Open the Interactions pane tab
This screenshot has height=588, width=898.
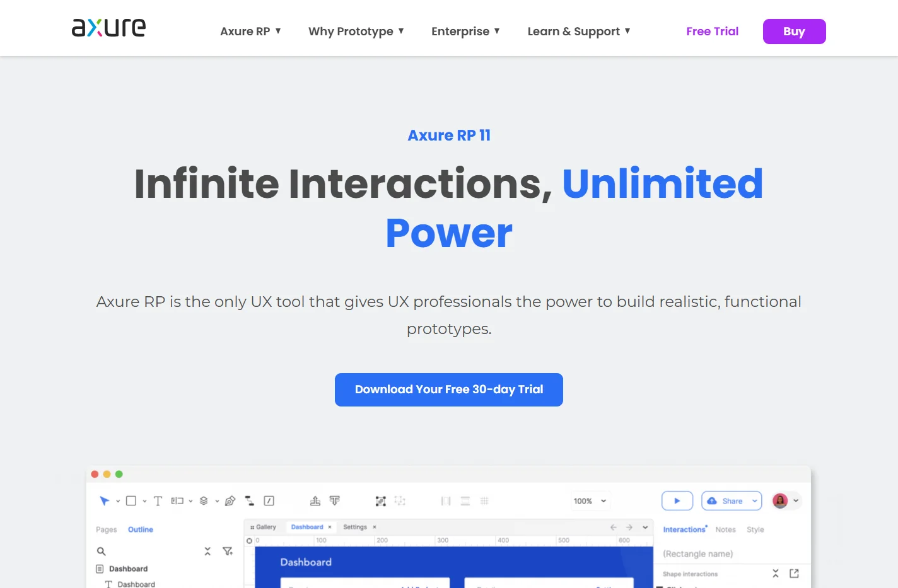pos(685,529)
